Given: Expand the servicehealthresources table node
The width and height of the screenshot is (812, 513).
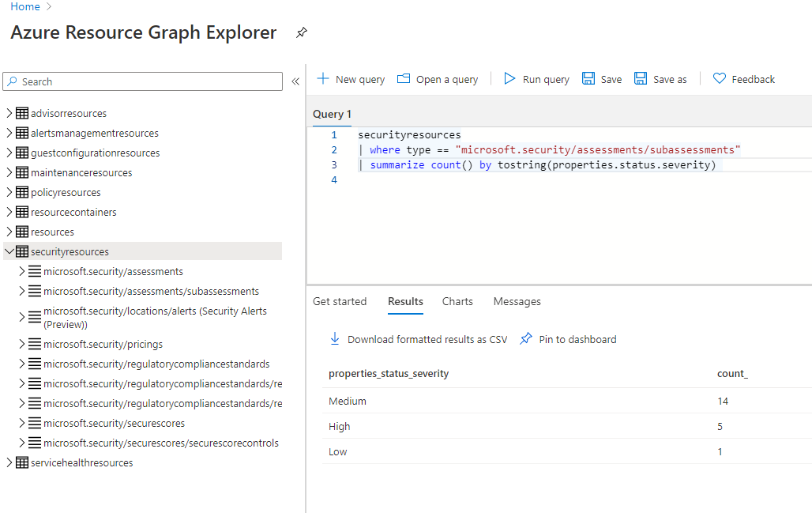Looking at the screenshot, I should (9, 462).
